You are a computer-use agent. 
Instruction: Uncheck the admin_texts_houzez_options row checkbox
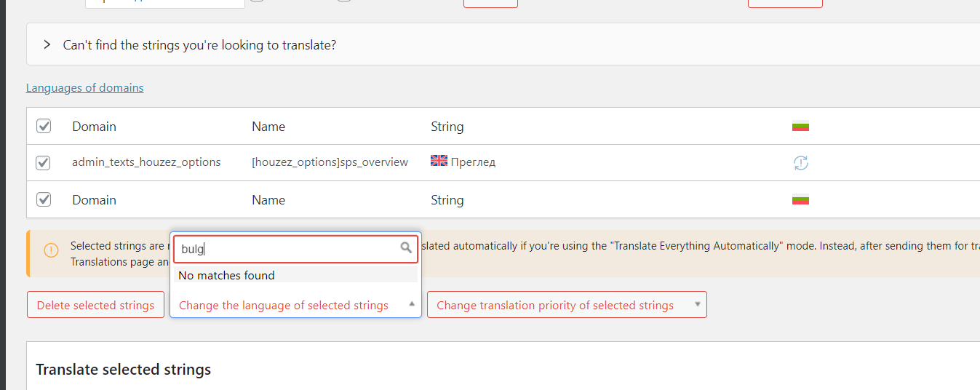click(43, 162)
